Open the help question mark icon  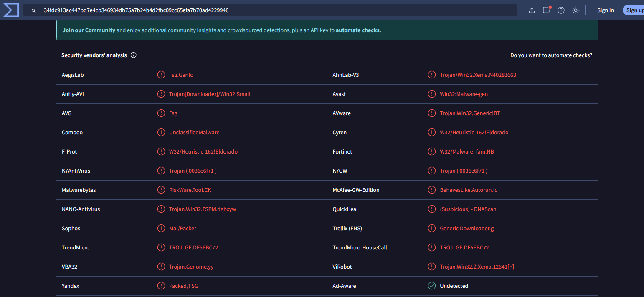point(561,10)
